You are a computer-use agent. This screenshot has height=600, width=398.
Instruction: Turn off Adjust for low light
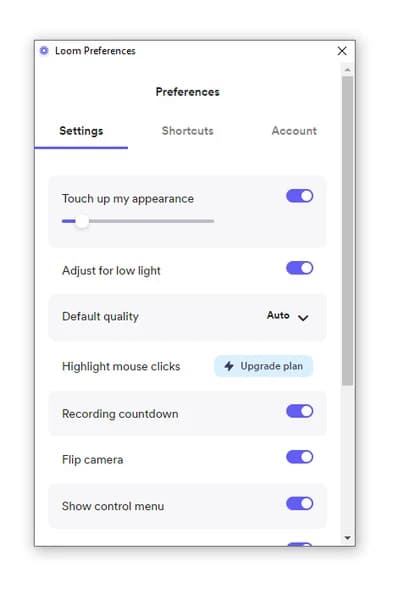(x=300, y=268)
